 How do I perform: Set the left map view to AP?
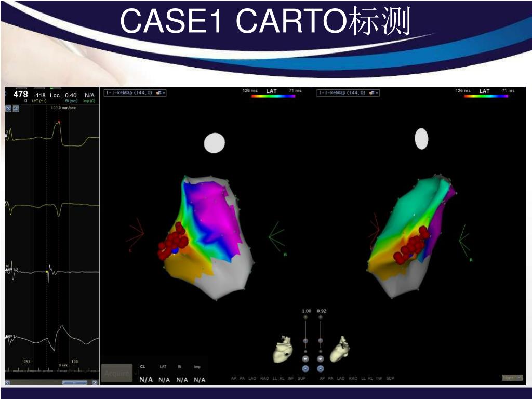(234, 378)
